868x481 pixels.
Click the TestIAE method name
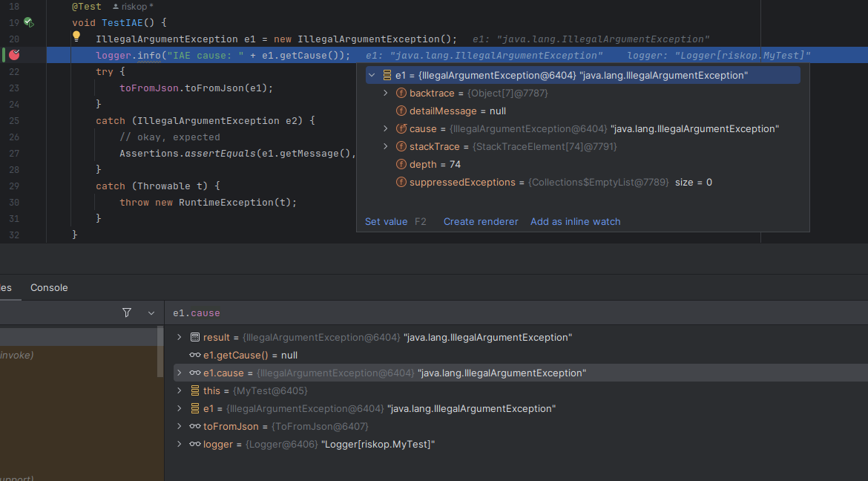point(122,23)
